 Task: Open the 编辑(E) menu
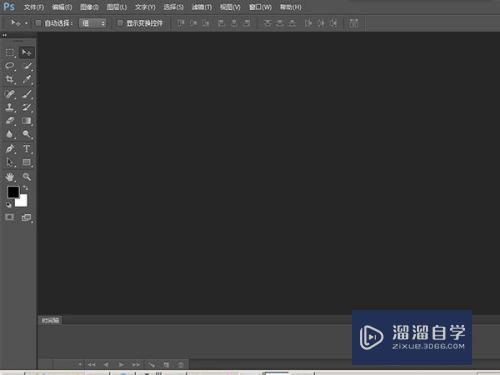pyautogui.click(x=62, y=7)
